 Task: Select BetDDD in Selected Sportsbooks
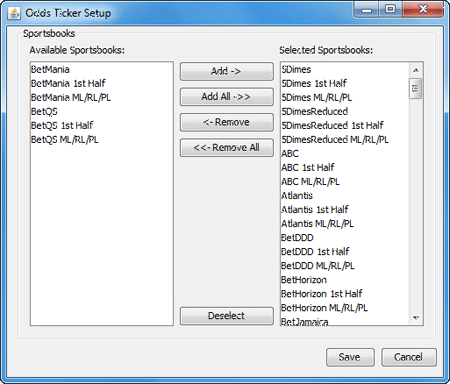click(x=345, y=237)
